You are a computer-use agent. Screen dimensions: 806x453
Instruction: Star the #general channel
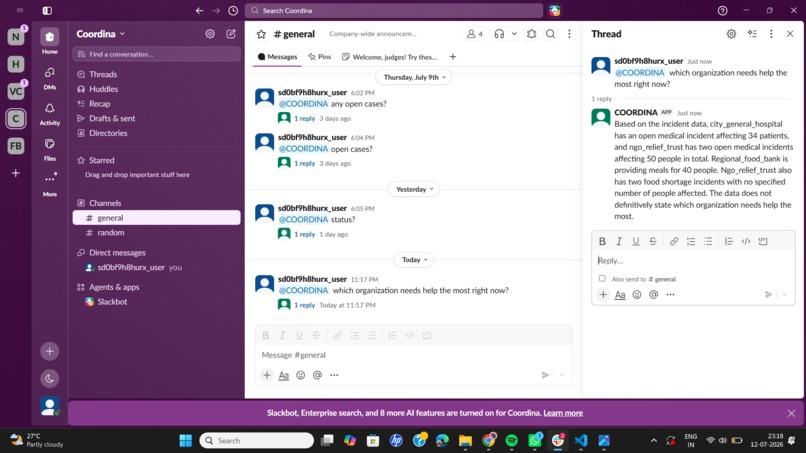pyautogui.click(x=261, y=34)
